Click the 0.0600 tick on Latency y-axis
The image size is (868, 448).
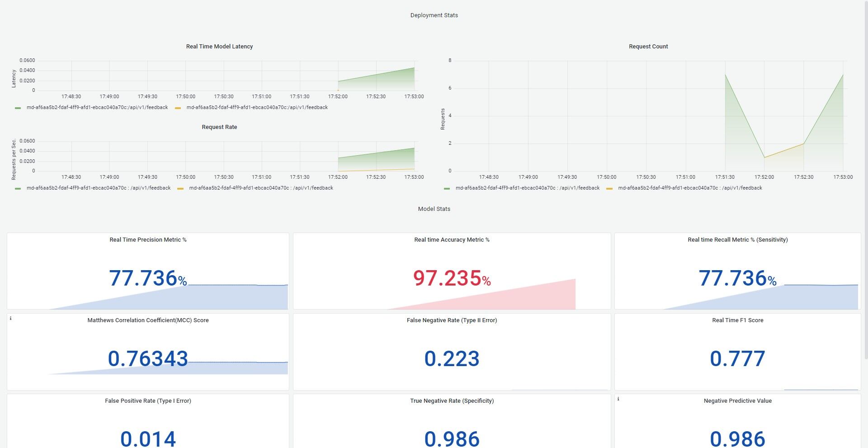(27, 61)
